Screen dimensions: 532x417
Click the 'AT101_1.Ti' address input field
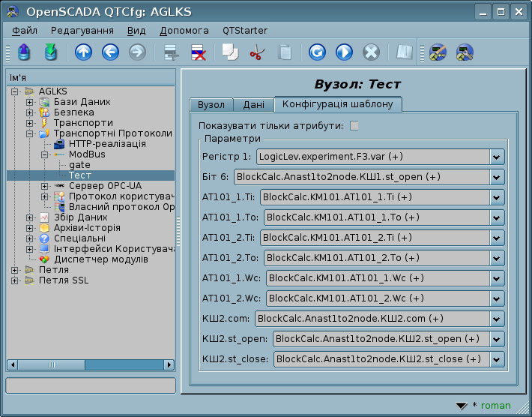tap(375, 197)
